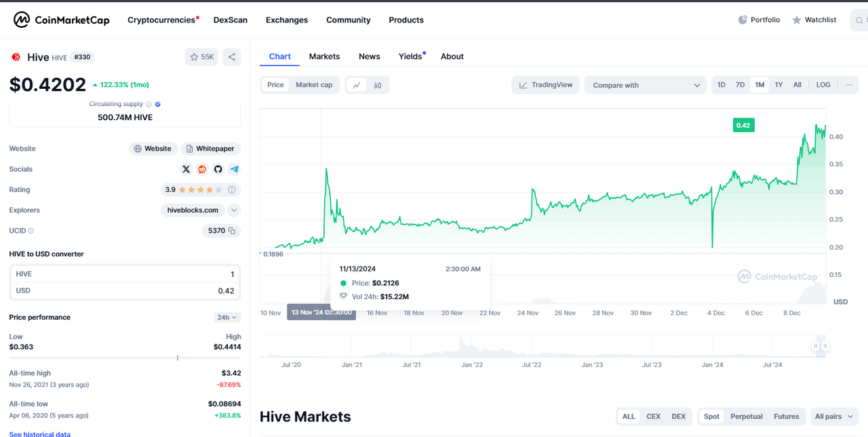Viewport: 868px width, 437px height.
Task: Open the Hive Whitepaper
Action: click(210, 149)
